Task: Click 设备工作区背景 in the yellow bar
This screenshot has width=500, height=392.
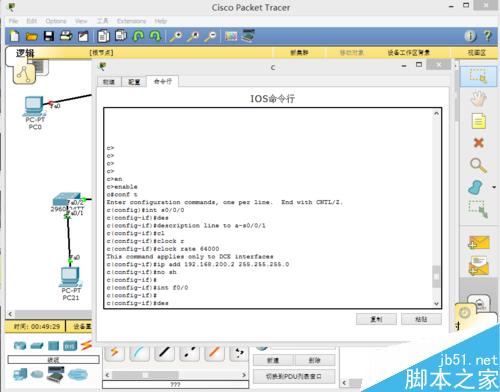Action: click(409, 53)
